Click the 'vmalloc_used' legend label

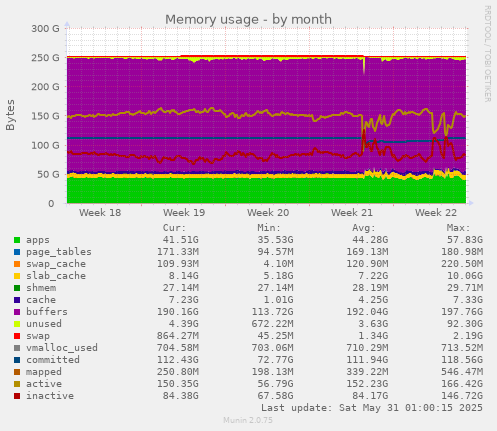pos(62,348)
